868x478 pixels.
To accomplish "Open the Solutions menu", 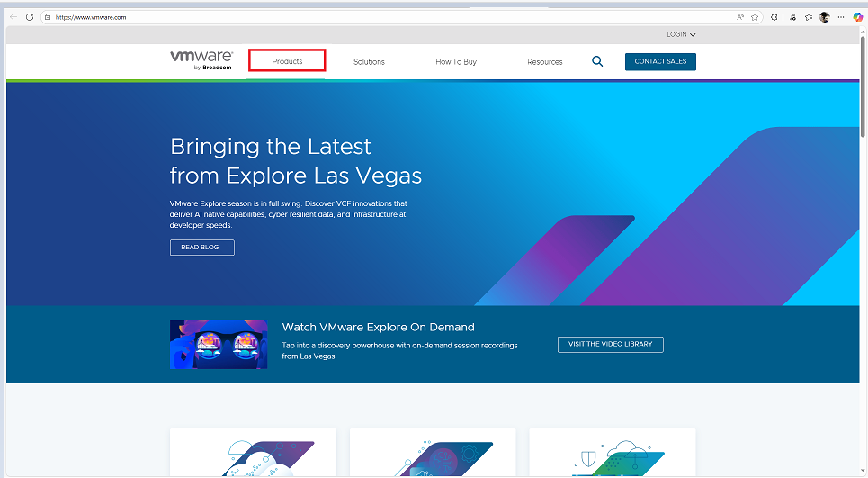I will pyautogui.click(x=369, y=61).
